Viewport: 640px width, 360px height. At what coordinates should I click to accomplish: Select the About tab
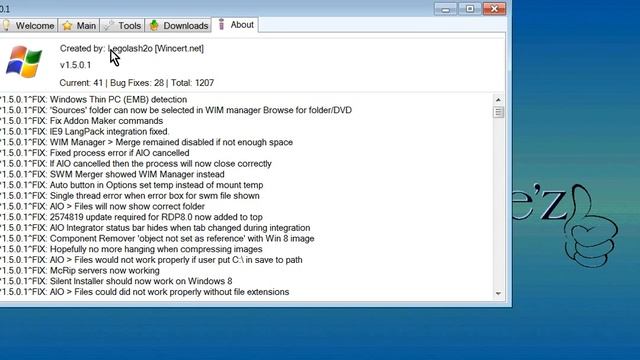point(236,24)
